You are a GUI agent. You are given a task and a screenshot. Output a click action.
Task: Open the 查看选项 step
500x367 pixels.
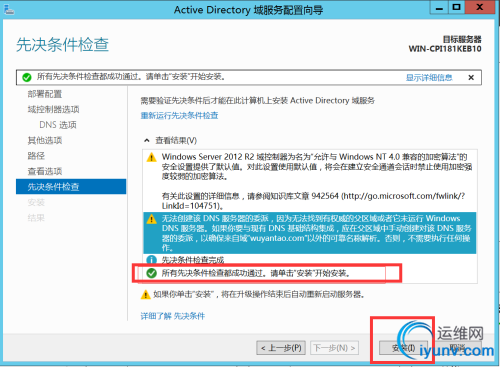45,171
